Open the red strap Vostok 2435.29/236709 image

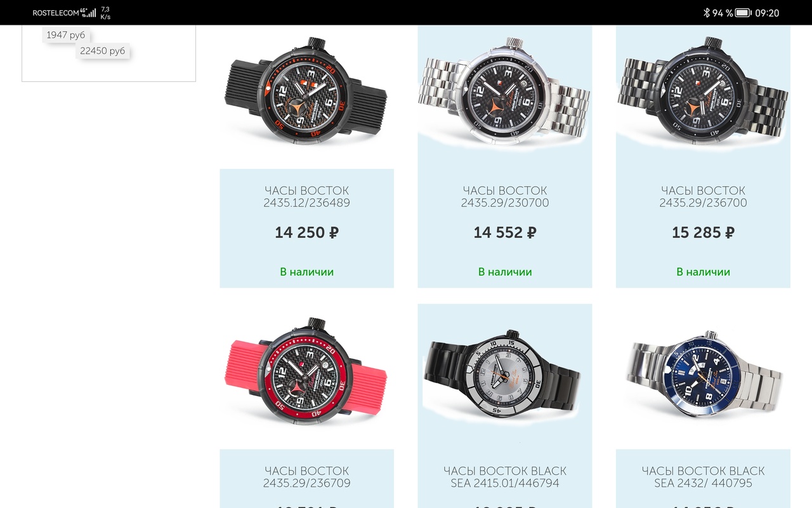point(306,371)
